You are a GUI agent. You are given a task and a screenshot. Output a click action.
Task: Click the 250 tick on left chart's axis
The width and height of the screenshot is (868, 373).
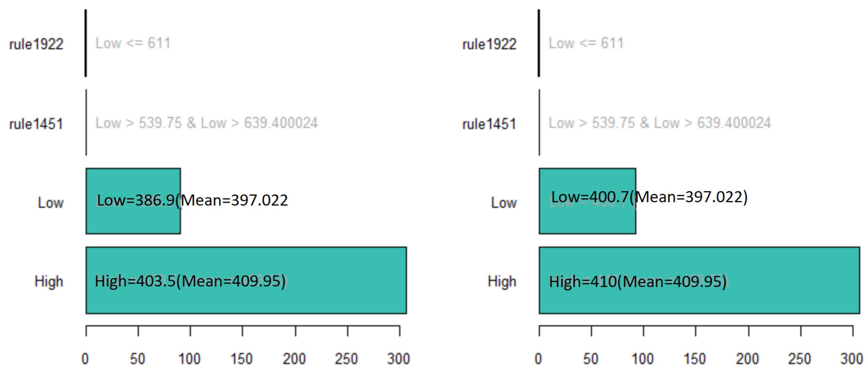coord(346,358)
